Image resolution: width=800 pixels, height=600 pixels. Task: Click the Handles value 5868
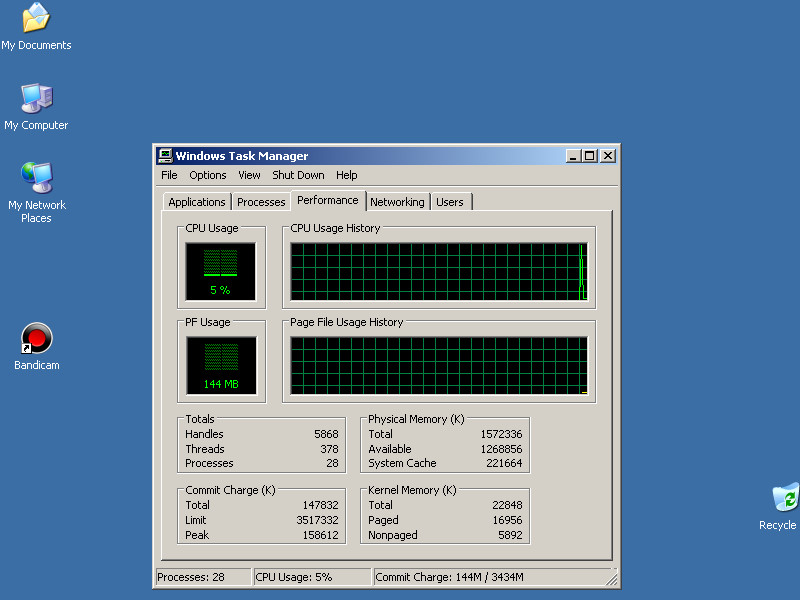click(x=326, y=434)
